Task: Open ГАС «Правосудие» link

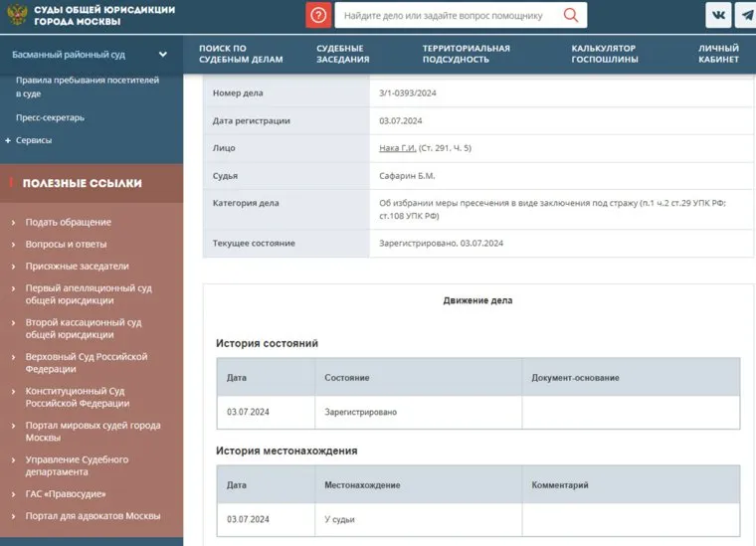Action: point(66,493)
